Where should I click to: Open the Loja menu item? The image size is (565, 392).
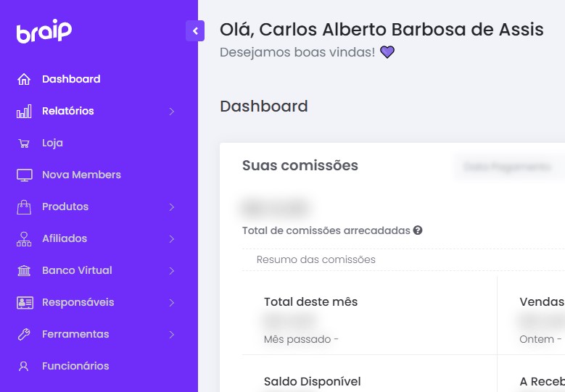click(x=52, y=143)
